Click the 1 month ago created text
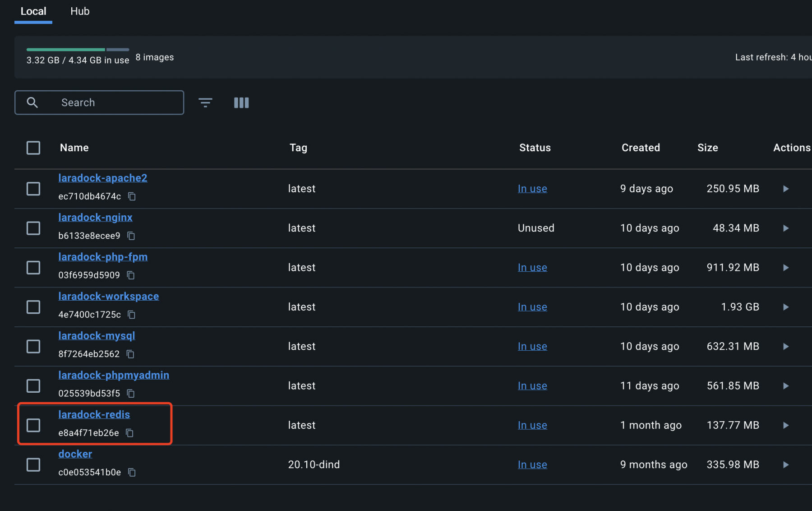The image size is (812, 511). (x=651, y=425)
